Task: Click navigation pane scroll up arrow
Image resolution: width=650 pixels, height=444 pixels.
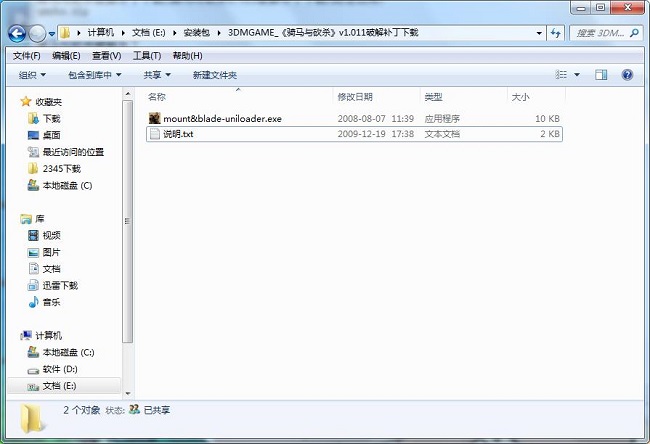Action: tap(128, 94)
